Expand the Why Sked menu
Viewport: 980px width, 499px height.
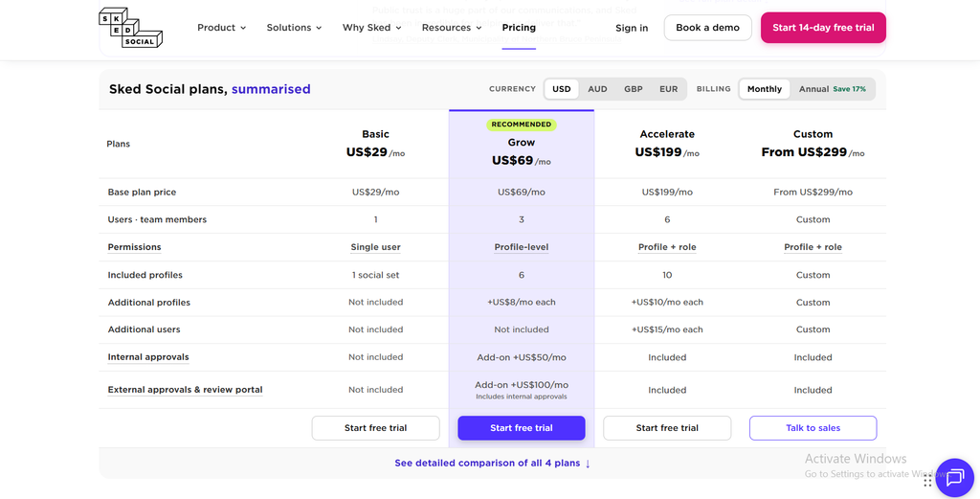[372, 28]
